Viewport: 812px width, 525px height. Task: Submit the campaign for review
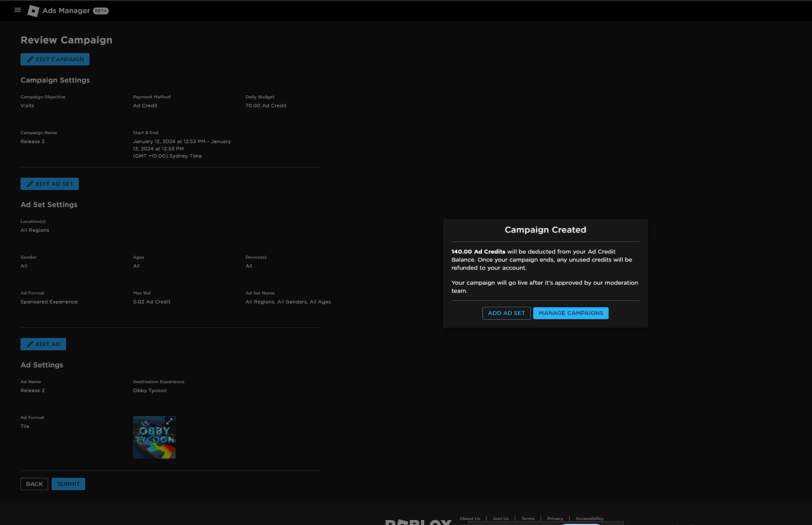(68, 483)
